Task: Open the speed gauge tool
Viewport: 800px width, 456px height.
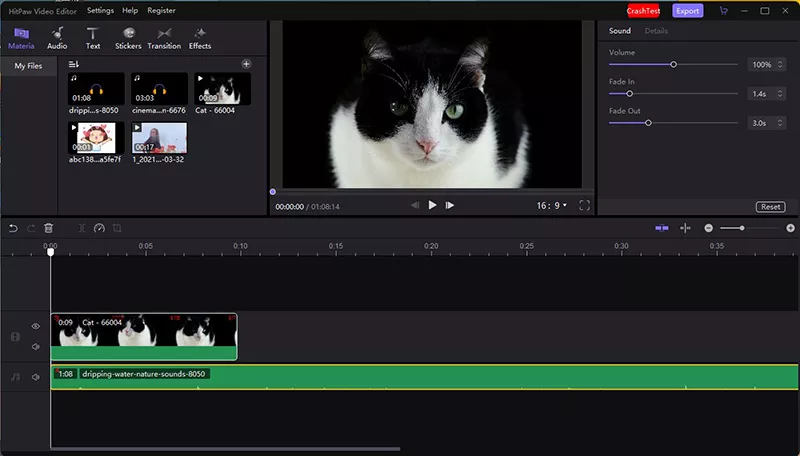Action: click(99, 228)
